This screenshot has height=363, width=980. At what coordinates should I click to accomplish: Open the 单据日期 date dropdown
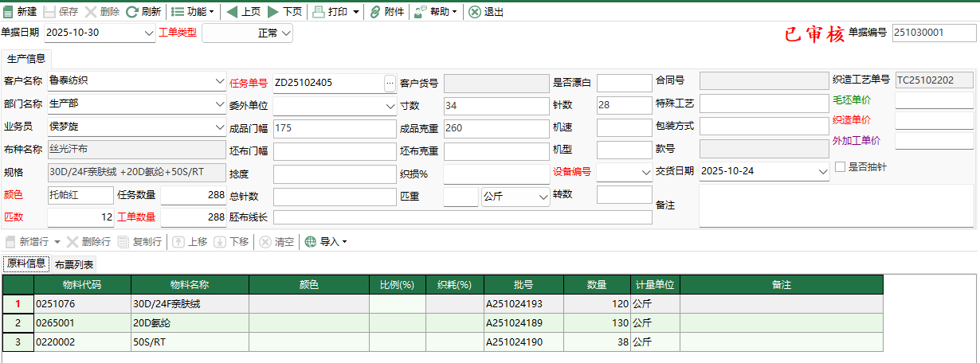pos(149,33)
